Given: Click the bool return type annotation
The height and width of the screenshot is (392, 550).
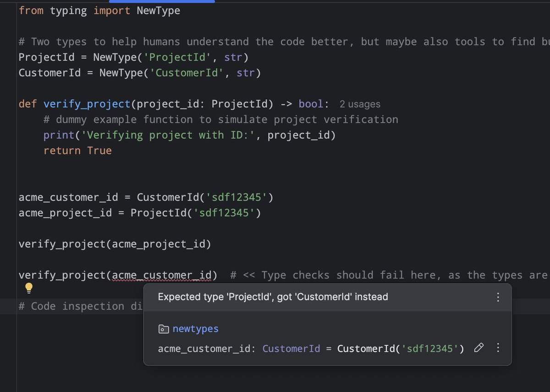Looking at the screenshot, I should [311, 104].
